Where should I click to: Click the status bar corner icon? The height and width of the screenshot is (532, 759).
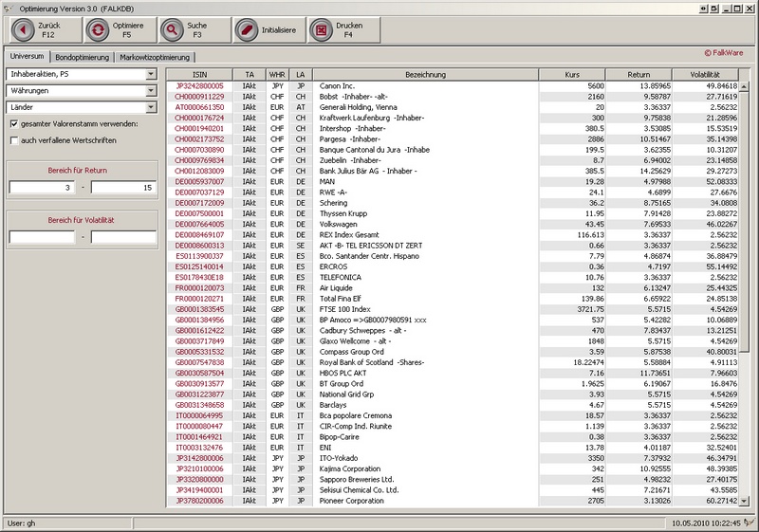[x=750, y=523]
